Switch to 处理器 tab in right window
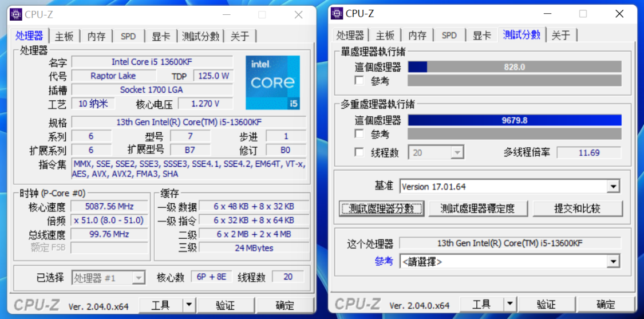 click(350, 36)
